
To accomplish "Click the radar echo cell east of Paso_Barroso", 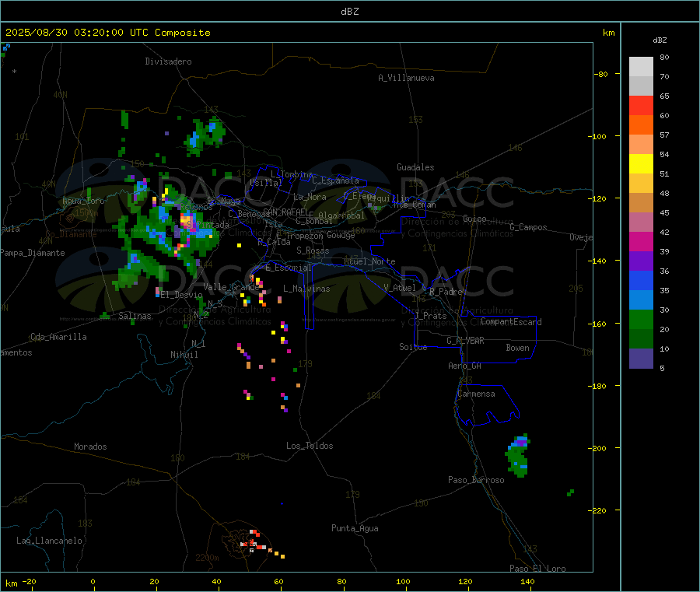I will (x=518, y=456).
